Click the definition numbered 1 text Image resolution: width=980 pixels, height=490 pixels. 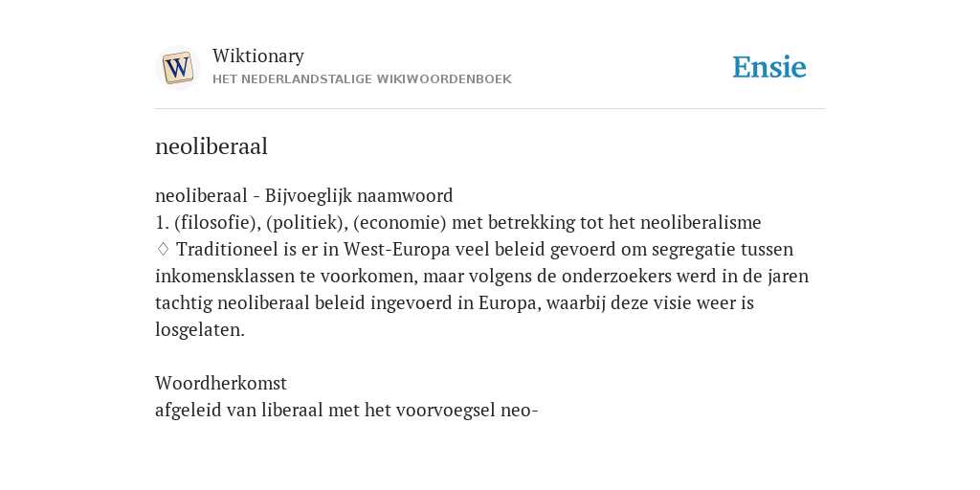(x=458, y=222)
